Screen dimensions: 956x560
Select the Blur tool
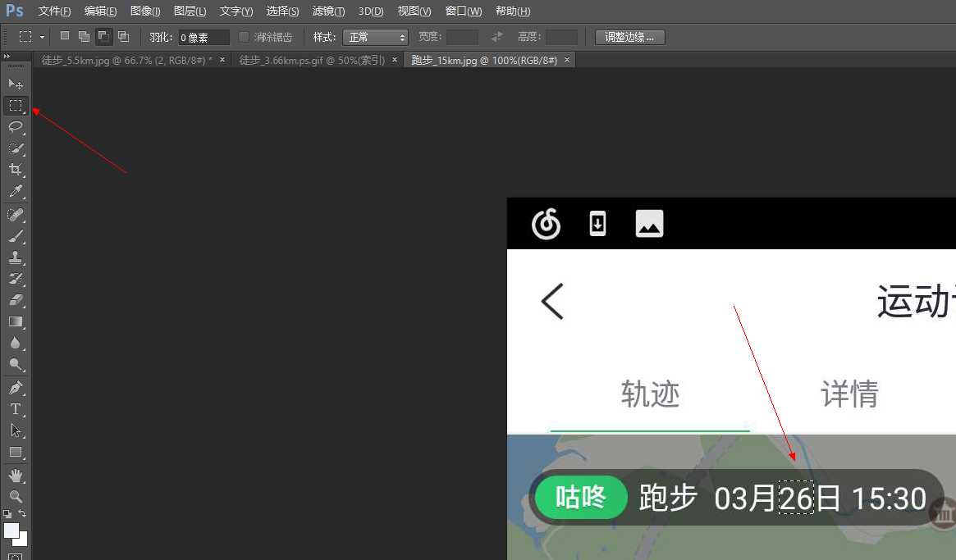[x=16, y=343]
